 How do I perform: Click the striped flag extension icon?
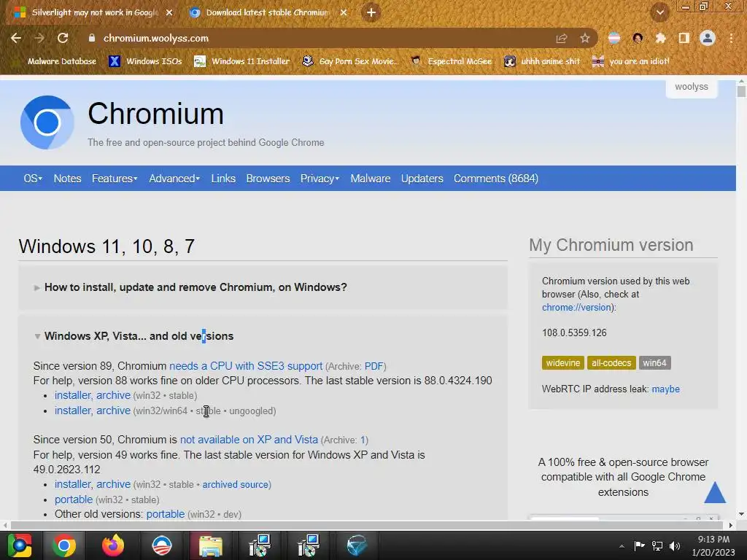click(614, 38)
